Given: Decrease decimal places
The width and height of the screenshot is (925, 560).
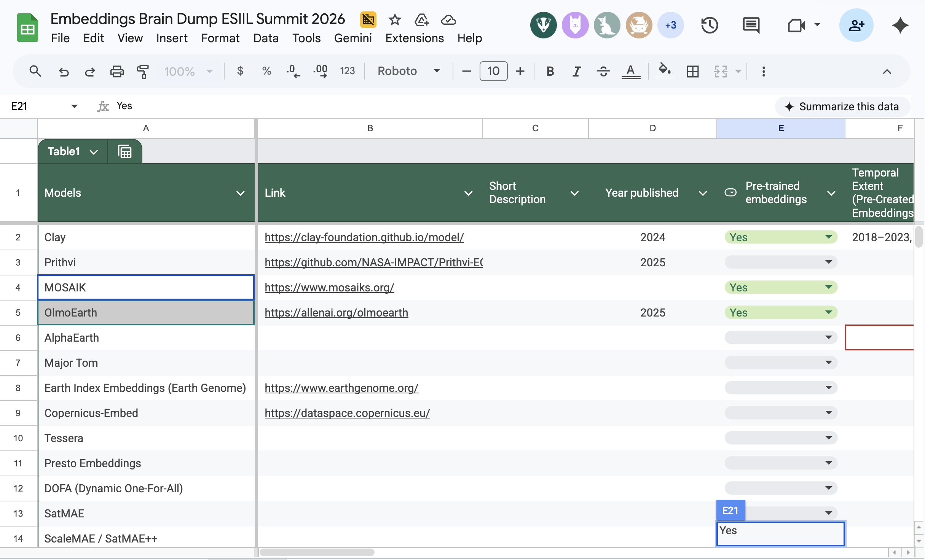Looking at the screenshot, I should coord(293,71).
